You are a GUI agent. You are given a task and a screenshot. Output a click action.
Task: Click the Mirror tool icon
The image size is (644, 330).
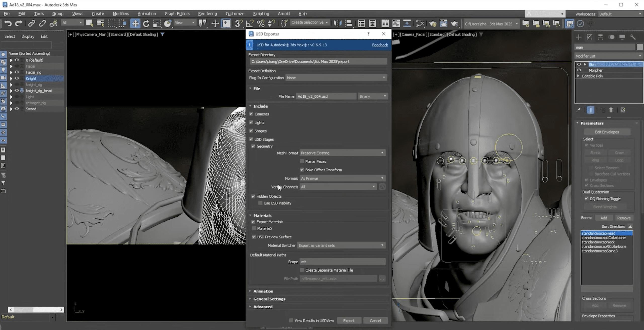coord(337,24)
